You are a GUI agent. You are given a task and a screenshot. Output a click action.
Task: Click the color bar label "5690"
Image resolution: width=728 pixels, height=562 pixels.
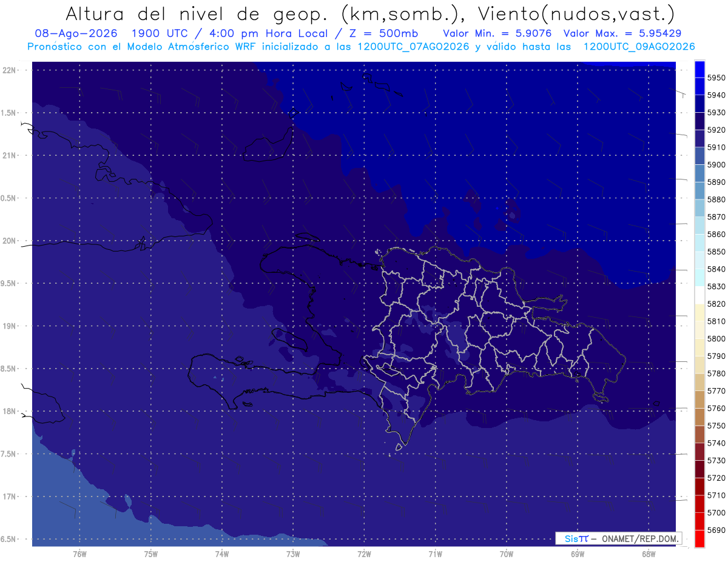point(716,530)
